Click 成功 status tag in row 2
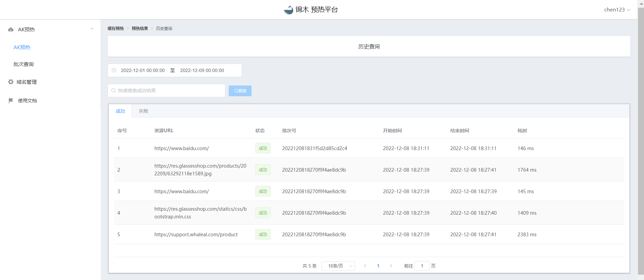The image size is (644, 280). 263,170
